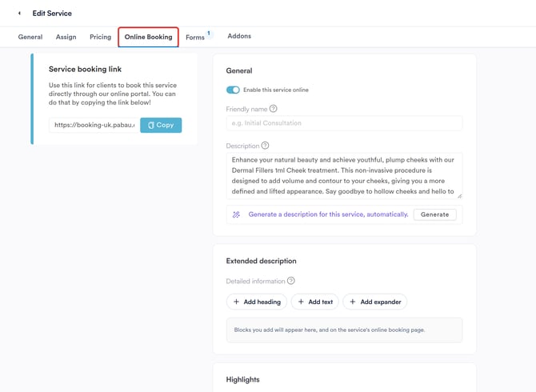This screenshot has height=392, width=536.
Task: Go back using the arrow beside Edit Service
Action: (19, 14)
